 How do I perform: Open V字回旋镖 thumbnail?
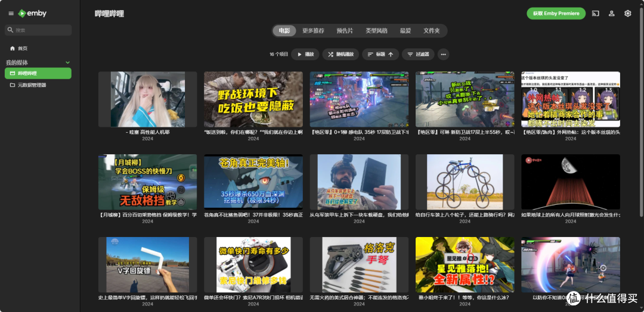147,265
